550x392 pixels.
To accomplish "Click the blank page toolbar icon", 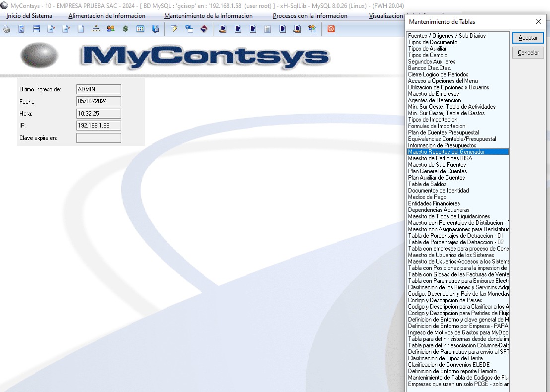I will [81, 29].
